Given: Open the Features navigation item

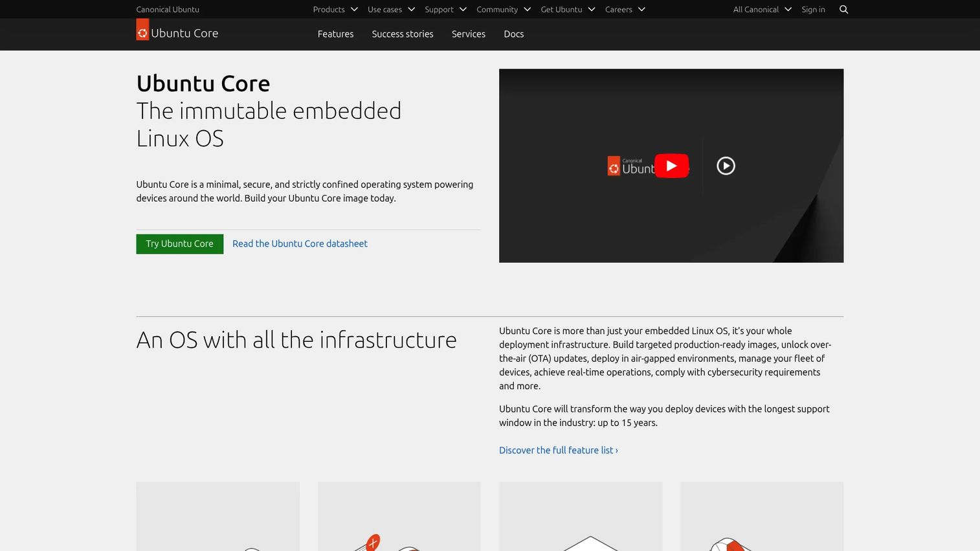Looking at the screenshot, I should [335, 34].
